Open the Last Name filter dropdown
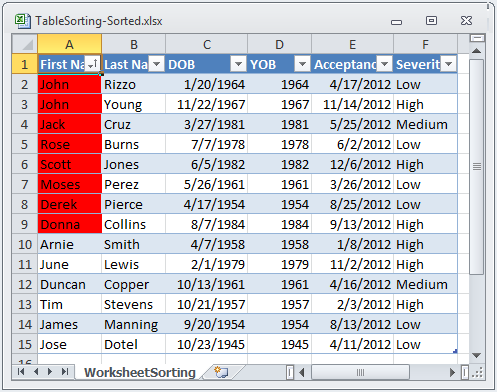Viewport: 497px width, 392px height. pyautogui.click(x=157, y=64)
